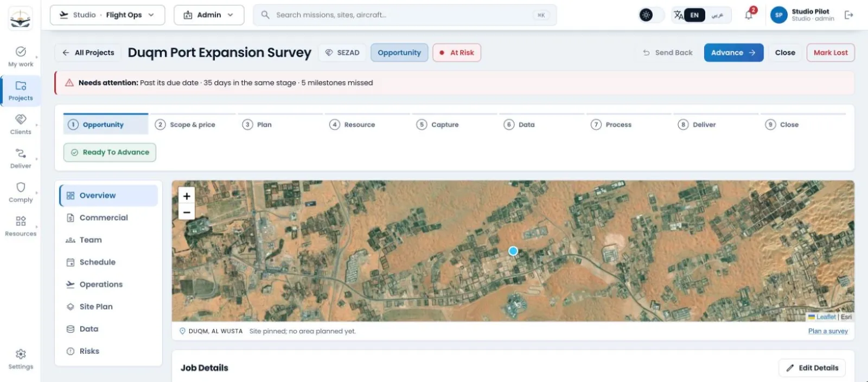The height and width of the screenshot is (382, 868).
Task: Zoom in on the map
Action: [x=187, y=196]
